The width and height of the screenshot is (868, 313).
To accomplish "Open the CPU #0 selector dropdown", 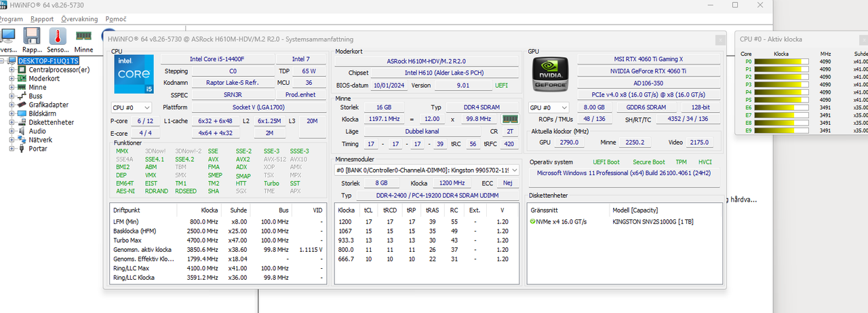I will [x=131, y=107].
